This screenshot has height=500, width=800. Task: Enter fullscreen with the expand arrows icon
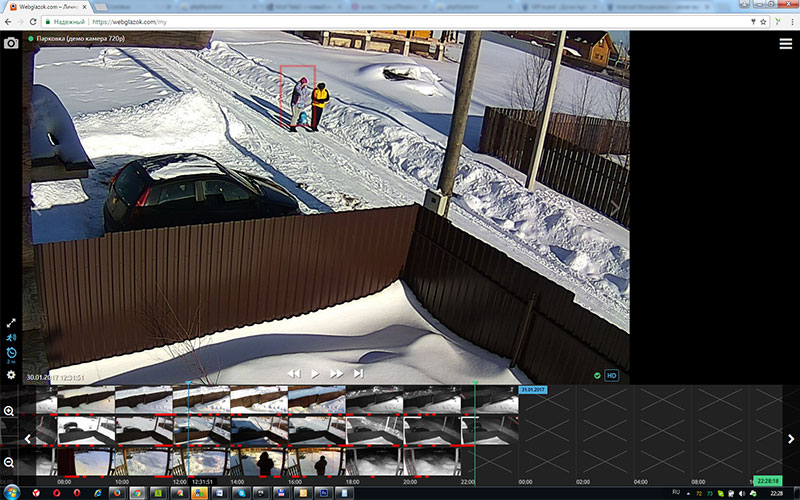[x=11, y=323]
